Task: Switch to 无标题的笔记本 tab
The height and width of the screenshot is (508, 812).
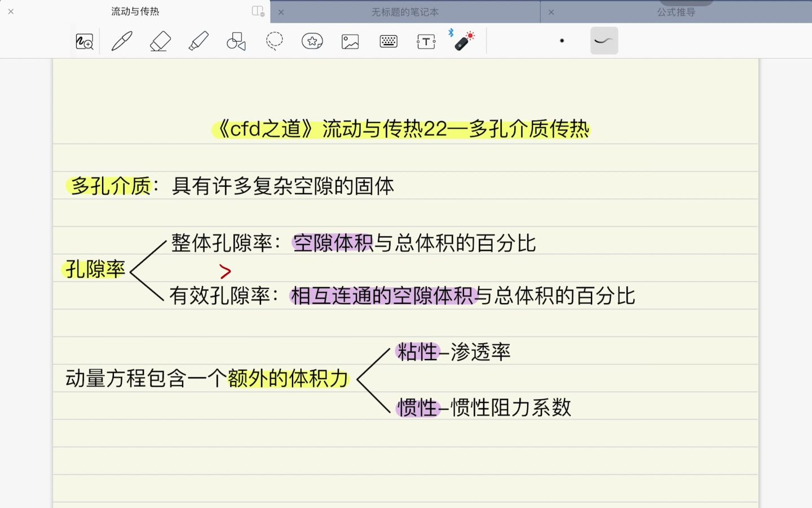Action: 405,12
